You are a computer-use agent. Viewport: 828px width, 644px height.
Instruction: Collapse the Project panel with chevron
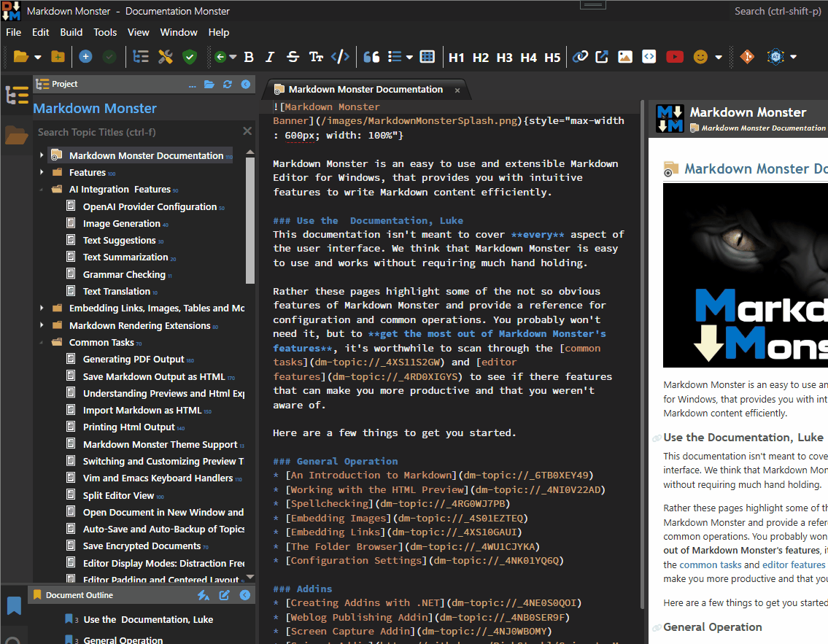246,84
